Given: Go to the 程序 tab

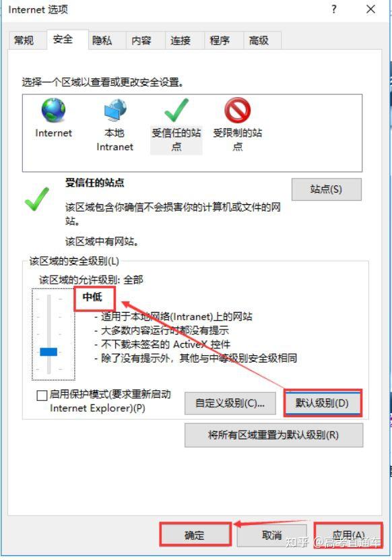Looking at the screenshot, I should [220, 40].
